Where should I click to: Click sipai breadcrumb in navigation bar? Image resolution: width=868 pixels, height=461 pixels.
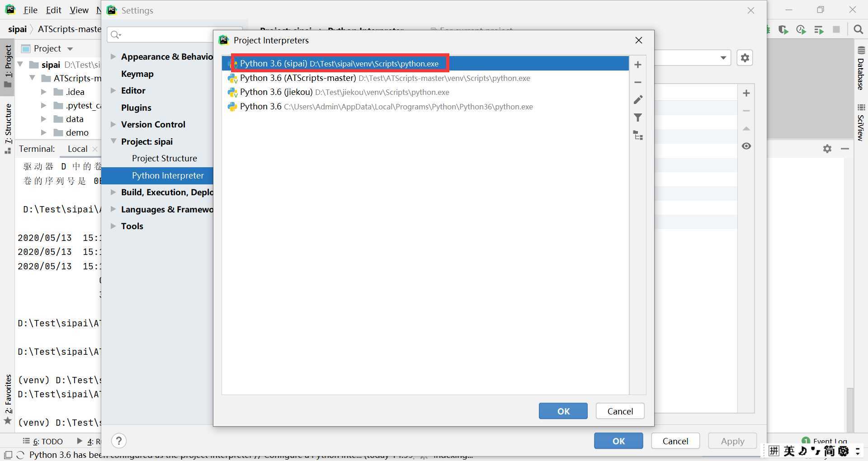pyautogui.click(x=18, y=29)
